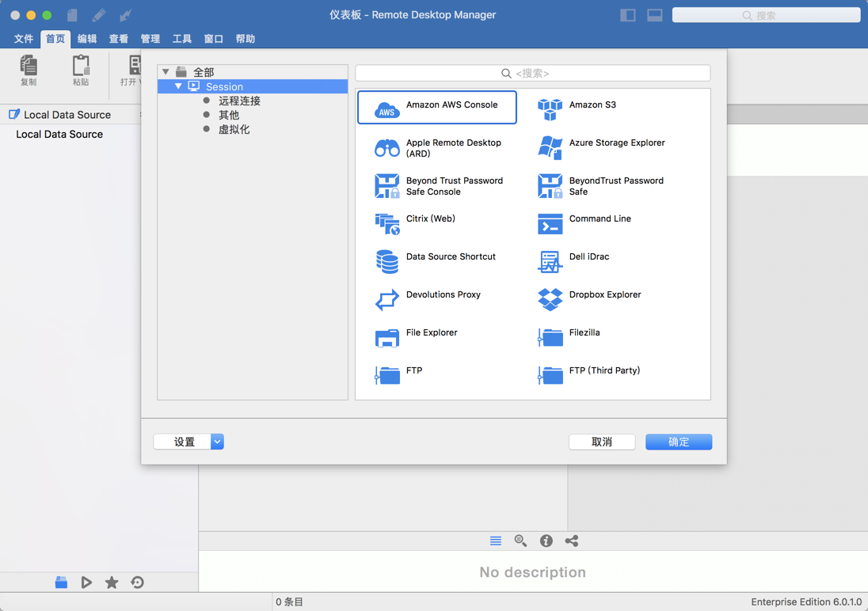The image size is (868, 611).
Task: Click the 取消 button
Action: [602, 441]
